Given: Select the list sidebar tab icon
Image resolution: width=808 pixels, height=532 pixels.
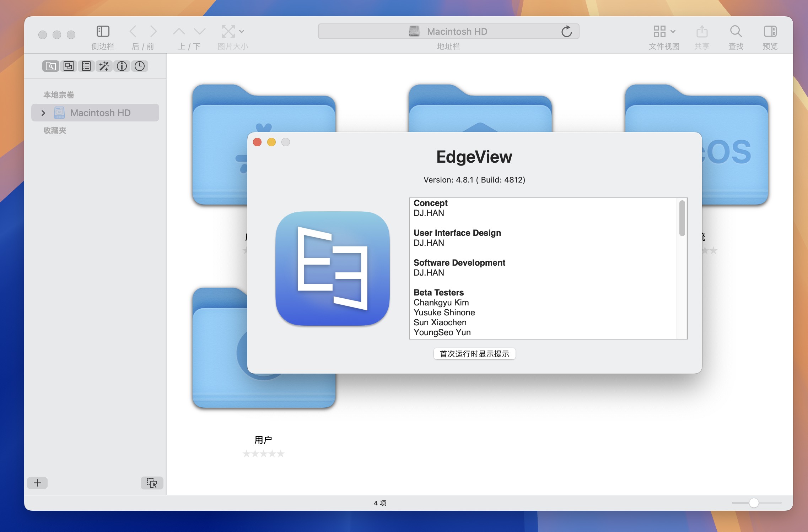Looking at the screenshot, I should (x=86, y=66).
